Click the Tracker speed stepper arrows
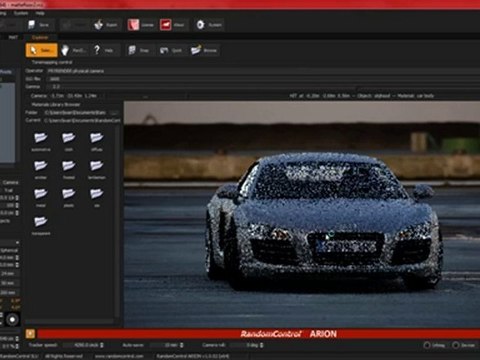480x360 pixels. tap(102, 345)
